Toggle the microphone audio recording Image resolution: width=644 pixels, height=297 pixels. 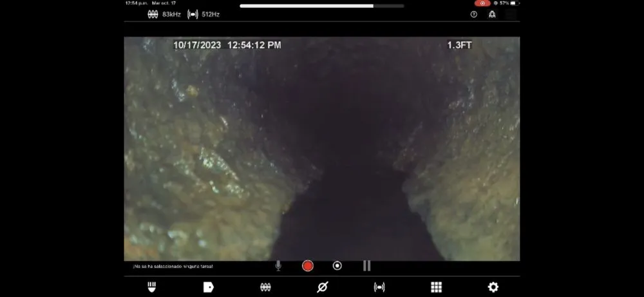(x=278, y=265)
